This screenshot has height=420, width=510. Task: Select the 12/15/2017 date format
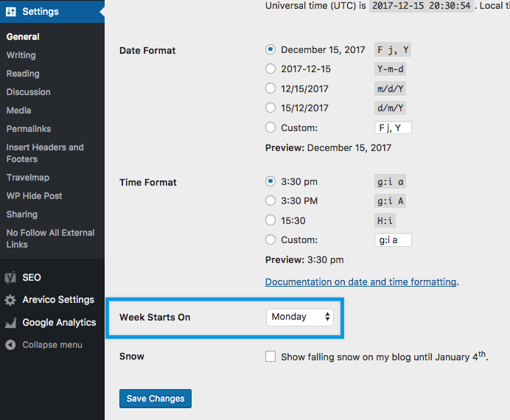click(270, 88)
